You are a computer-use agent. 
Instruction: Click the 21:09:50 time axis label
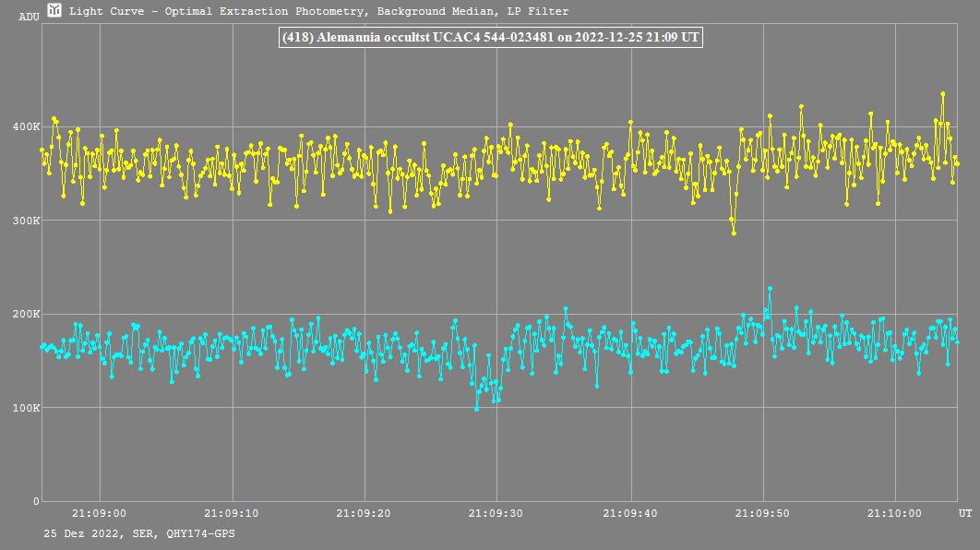(x=763, y=513)
